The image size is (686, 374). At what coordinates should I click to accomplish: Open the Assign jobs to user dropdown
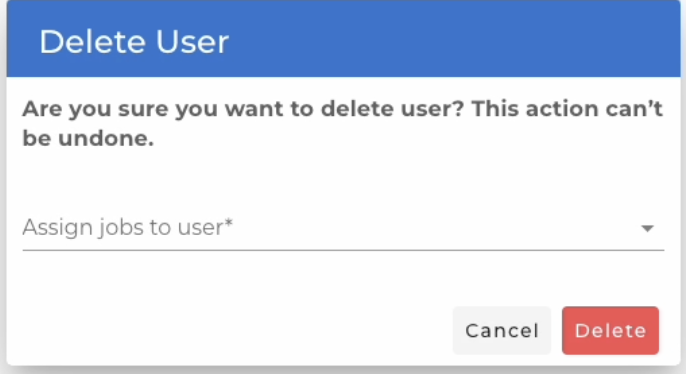(x=343, y=228)
